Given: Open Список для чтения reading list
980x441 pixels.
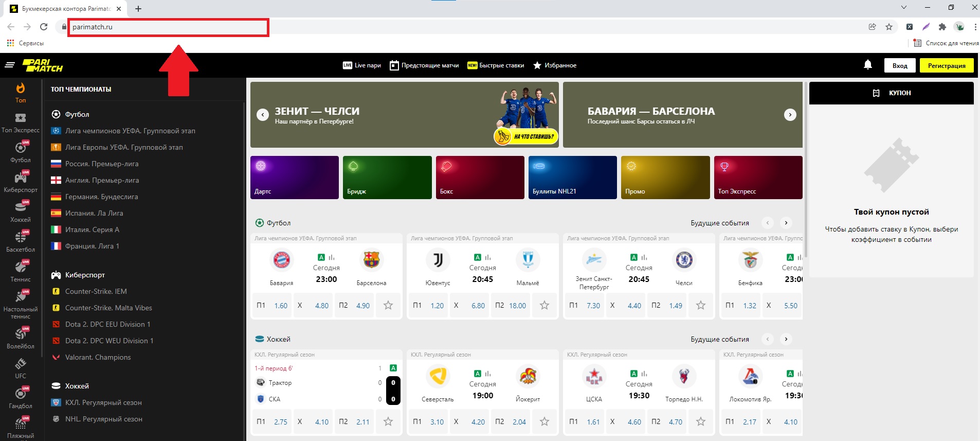Looking at the screenshot, I should click(x=946, y=43).
